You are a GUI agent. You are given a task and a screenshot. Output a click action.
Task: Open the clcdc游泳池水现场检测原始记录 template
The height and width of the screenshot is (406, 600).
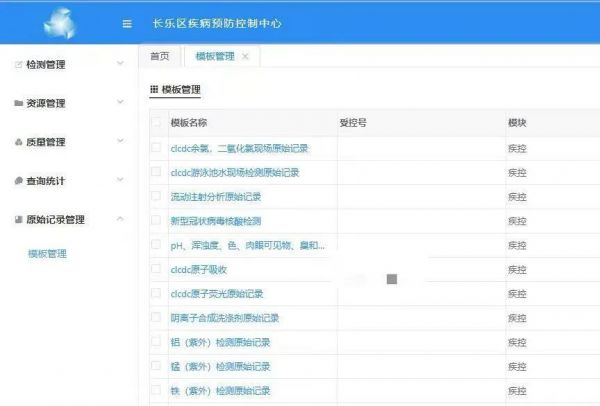point(235,173)
